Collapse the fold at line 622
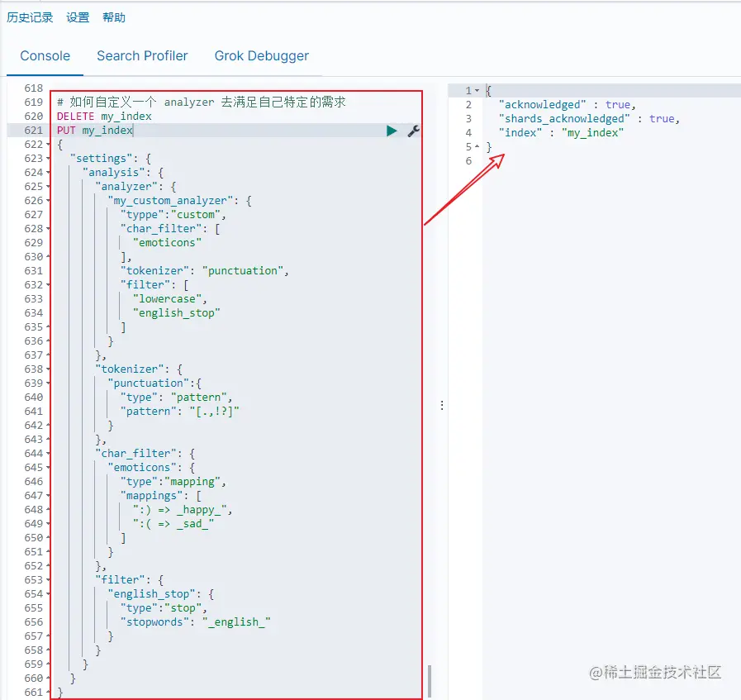This screenshot has width=741, height=700. pos(48,145)
